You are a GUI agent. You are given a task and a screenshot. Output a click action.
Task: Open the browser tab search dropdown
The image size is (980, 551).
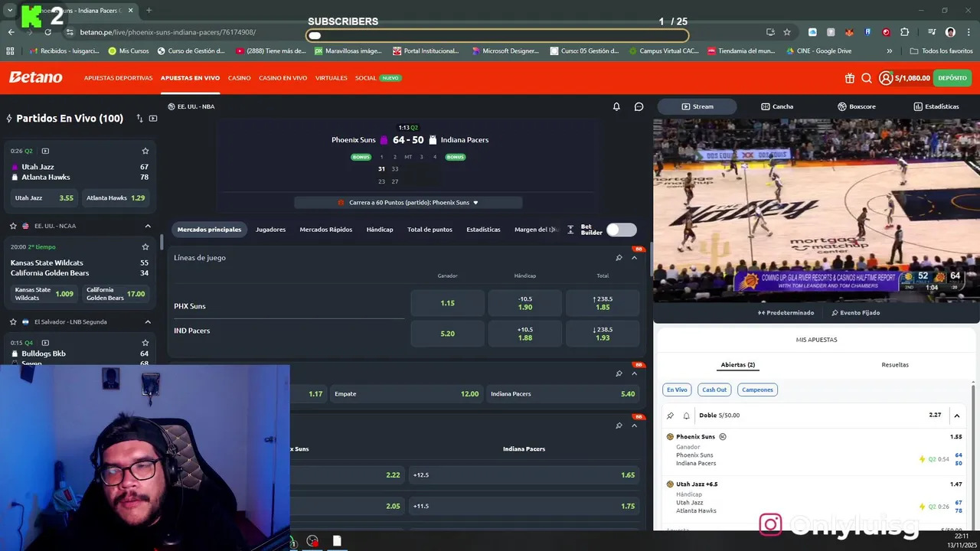click(x=9, y=11)
